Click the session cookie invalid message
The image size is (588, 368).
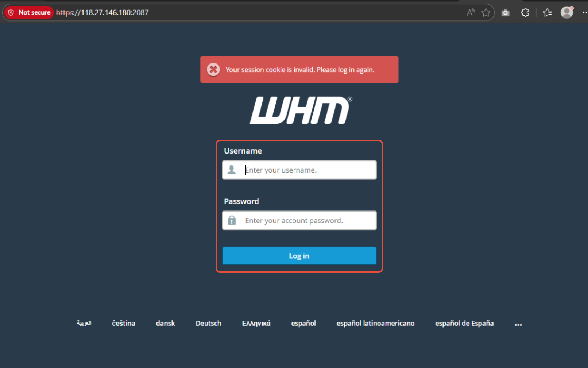(300, 70)
